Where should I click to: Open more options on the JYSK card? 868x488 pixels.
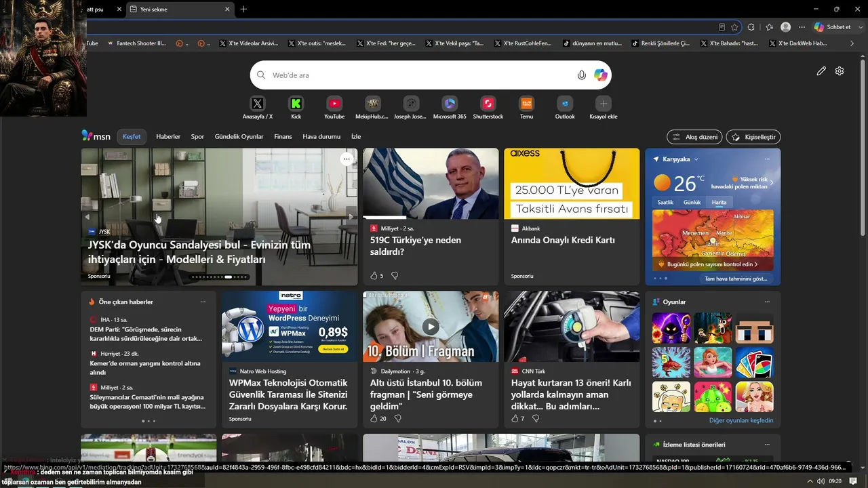(347, 159)
